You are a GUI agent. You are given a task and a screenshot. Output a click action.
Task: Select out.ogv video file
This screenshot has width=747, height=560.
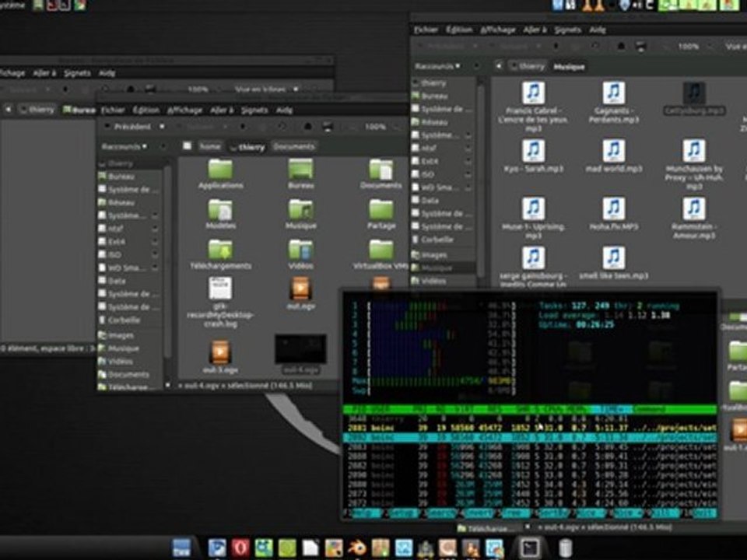coord(300,294)
